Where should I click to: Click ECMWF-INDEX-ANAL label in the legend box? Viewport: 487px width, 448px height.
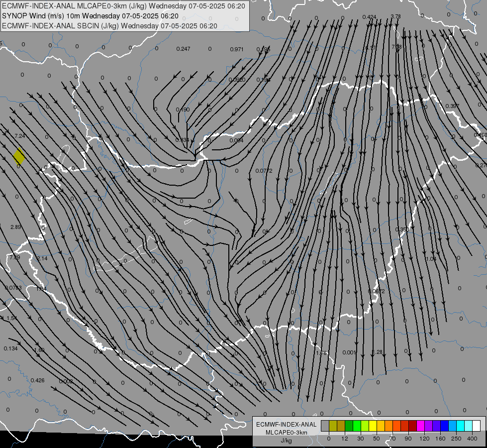click(287, 425)
